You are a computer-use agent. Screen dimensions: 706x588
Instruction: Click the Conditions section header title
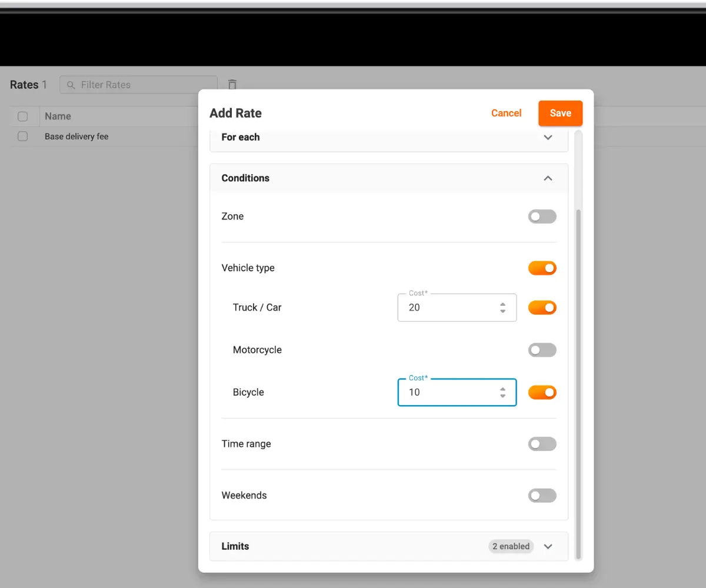pos(245,178)
